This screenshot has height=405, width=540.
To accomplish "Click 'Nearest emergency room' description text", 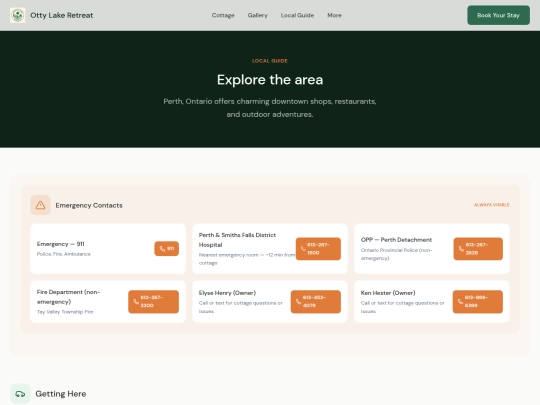I will coord(247,259).
